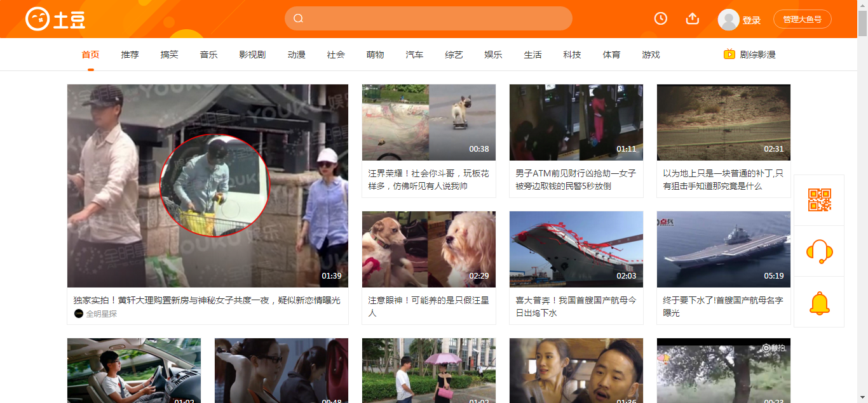Screen dimensions: 868x403
Task: Switch to the 音乐 tab
Action: 209,55
